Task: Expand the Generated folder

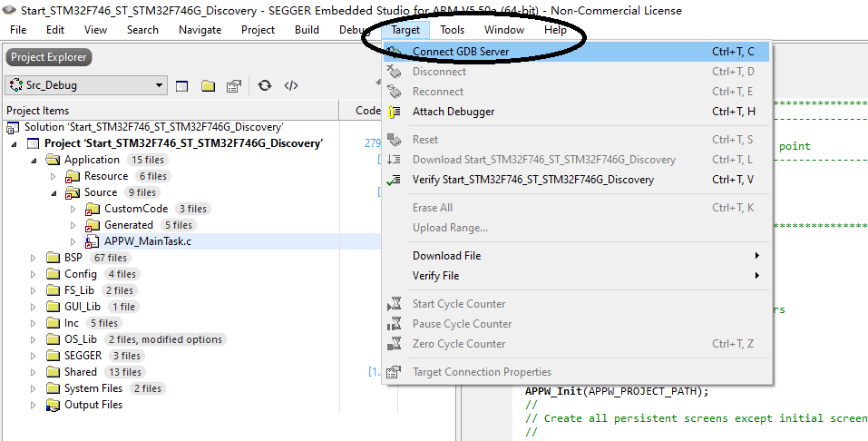Action: pyautogui.click(x=73, y=225)
